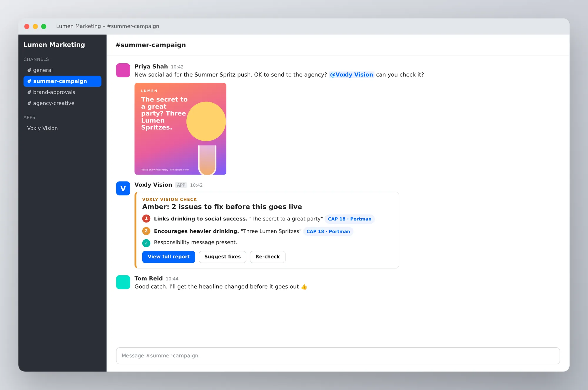Open the Voxly Vision blue V avatar
This screenshot has height=390, width=588.
point(123,188)
